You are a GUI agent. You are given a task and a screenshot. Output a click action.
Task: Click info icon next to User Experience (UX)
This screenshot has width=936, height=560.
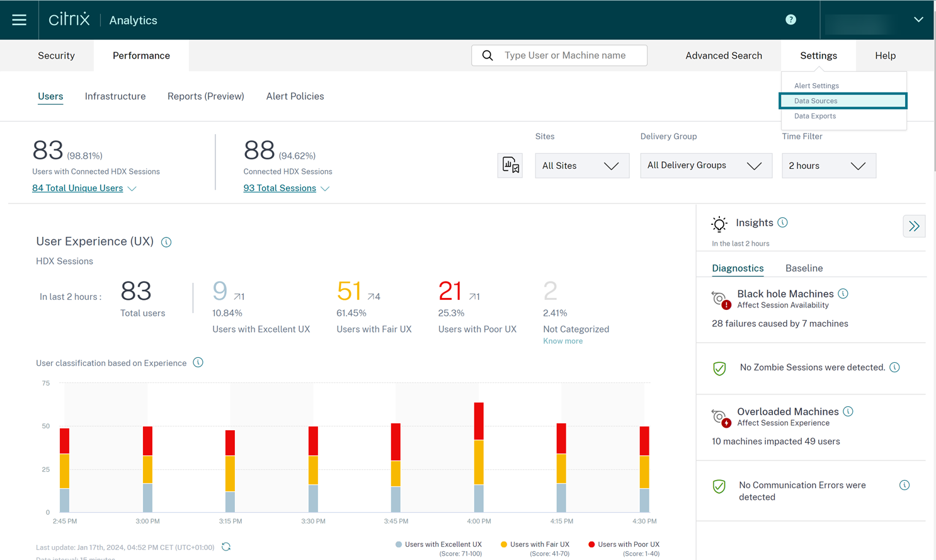coord(166,243)
